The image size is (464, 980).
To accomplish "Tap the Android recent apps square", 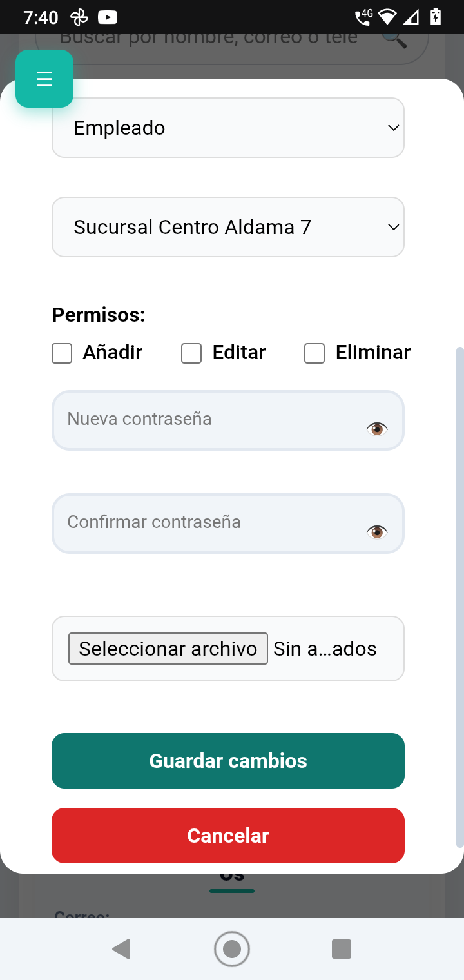I will point(341,949).
